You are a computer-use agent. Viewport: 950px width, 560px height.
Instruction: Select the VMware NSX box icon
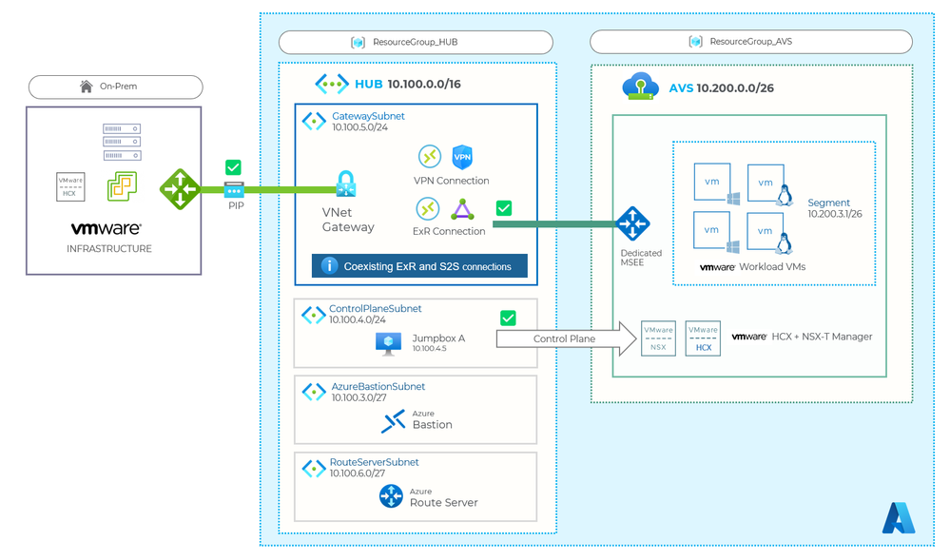click(659, 338)
